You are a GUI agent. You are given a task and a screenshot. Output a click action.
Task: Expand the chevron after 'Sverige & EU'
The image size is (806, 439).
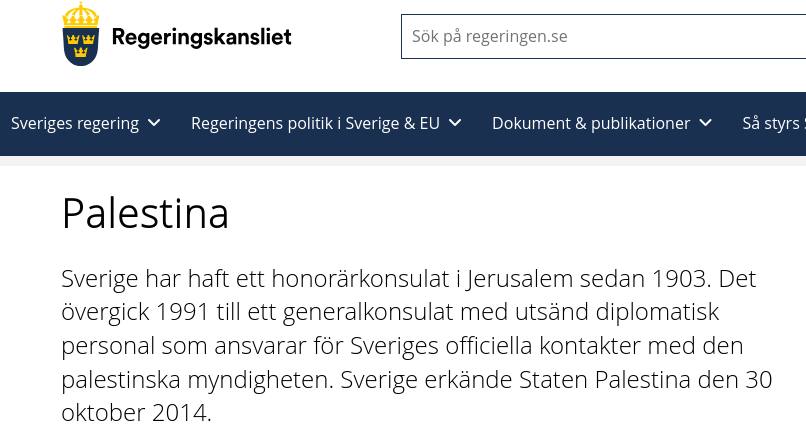[455, 123]
